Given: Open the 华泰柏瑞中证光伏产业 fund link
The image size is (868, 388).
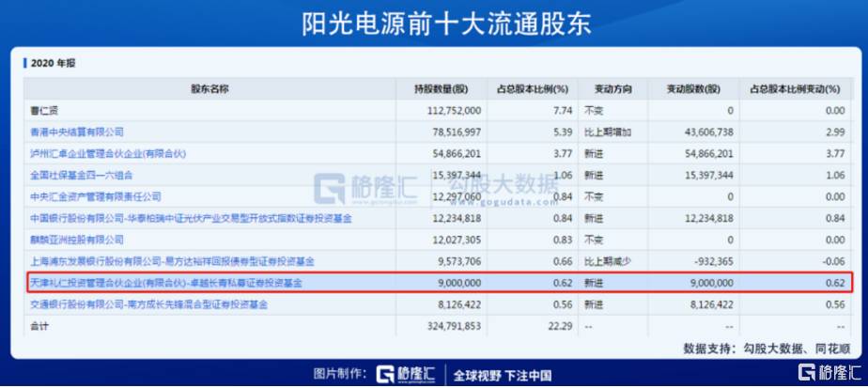Looking at the screenshot, I should pyautogui.click(x=191, y=219).
